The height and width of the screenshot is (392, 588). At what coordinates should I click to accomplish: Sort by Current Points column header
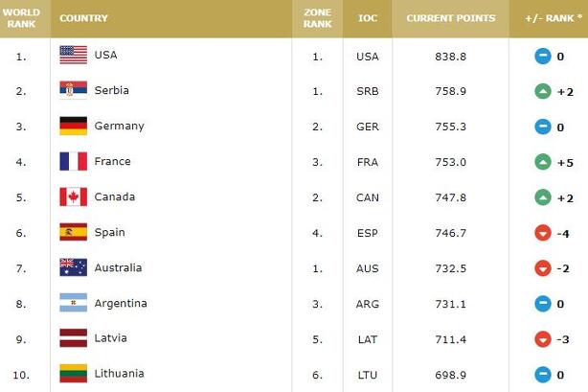tap(451, 18)
